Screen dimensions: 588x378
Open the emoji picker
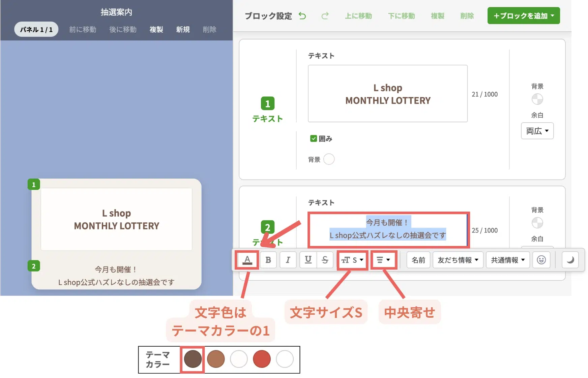tap(541, 260)
